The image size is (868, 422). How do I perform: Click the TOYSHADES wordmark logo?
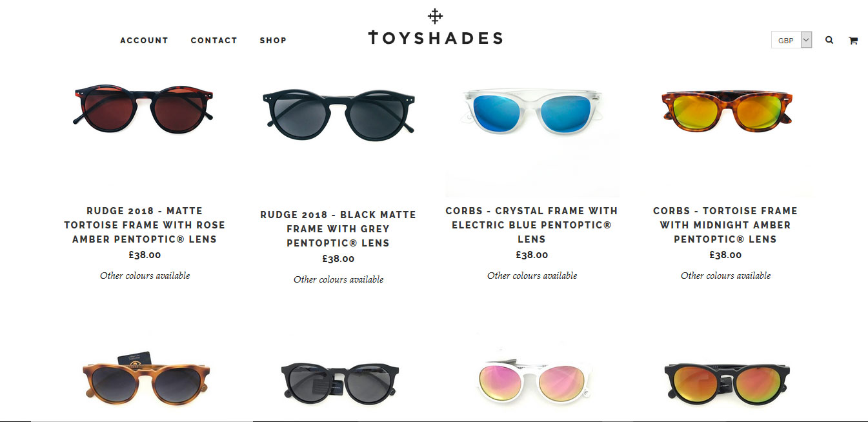pyautogui.click(x=436, y=37)
